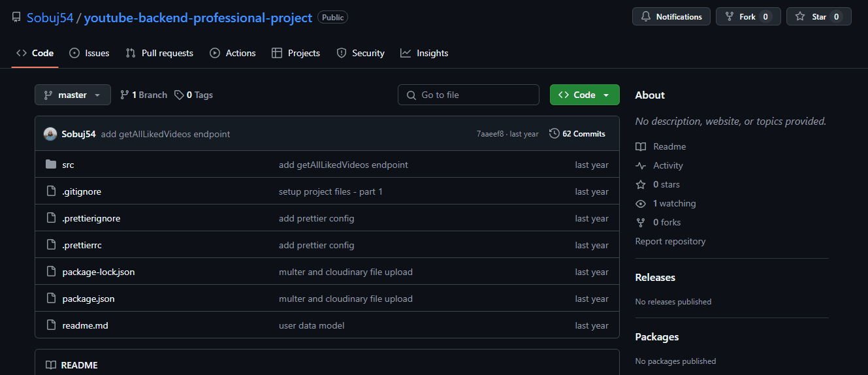Click Report repository link
This screenshot has height=375, width=868.
point(671,241)
